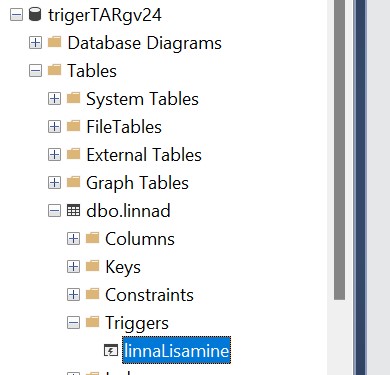This screenshot has width=390, height=375.
Task: Select the linnaLisamine trigger item
Action: point(176,350)
